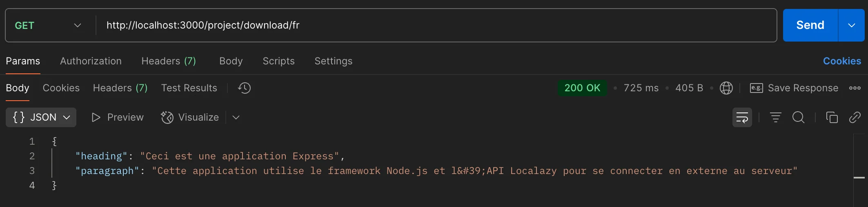Search within the response body
The height and width of the screenshot is (207, 868).
798,117
